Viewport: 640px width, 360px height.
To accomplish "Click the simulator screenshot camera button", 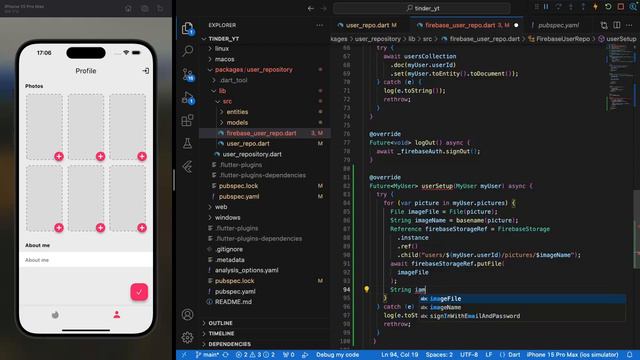I will 144,9.
